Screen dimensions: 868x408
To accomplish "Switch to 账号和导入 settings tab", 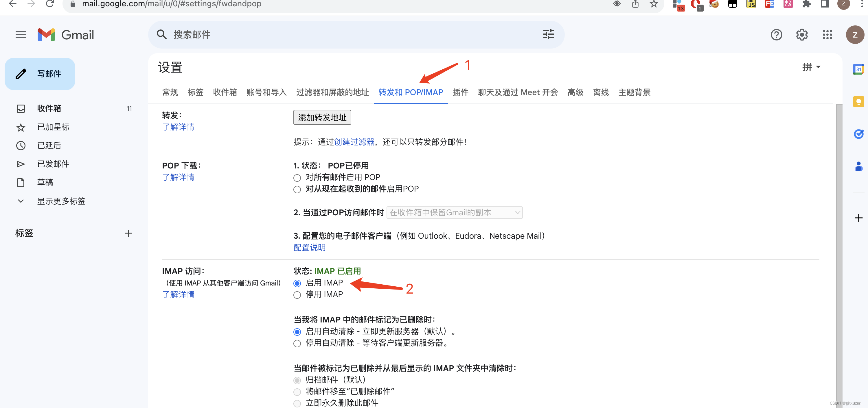I will [266, 92].
